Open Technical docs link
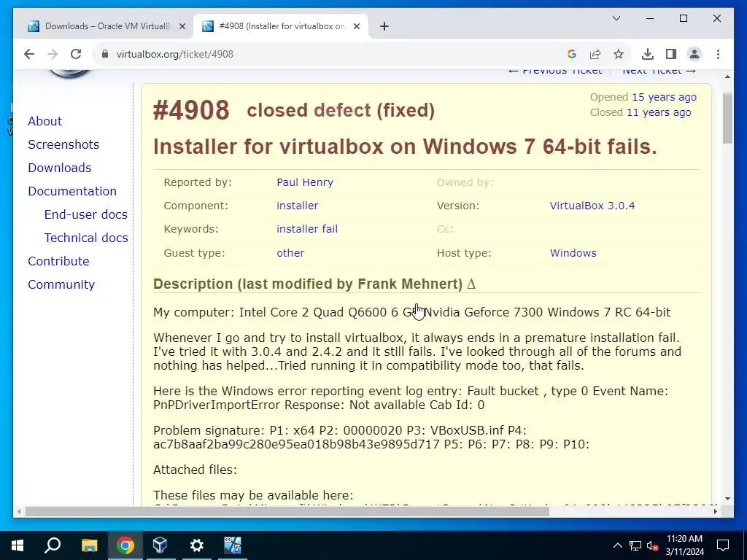This screenshot has height=560, width=747. [86, 238]
